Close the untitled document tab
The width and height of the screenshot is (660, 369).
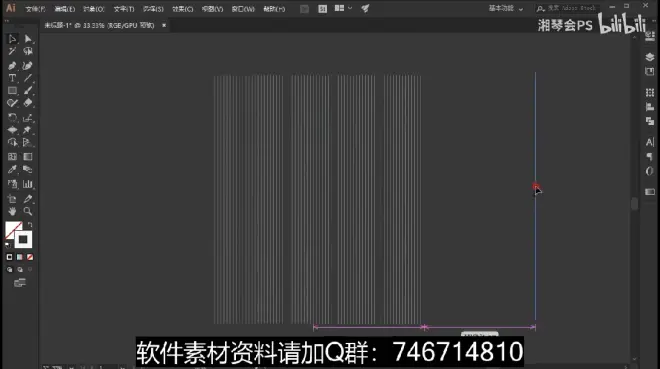point(164,25)
